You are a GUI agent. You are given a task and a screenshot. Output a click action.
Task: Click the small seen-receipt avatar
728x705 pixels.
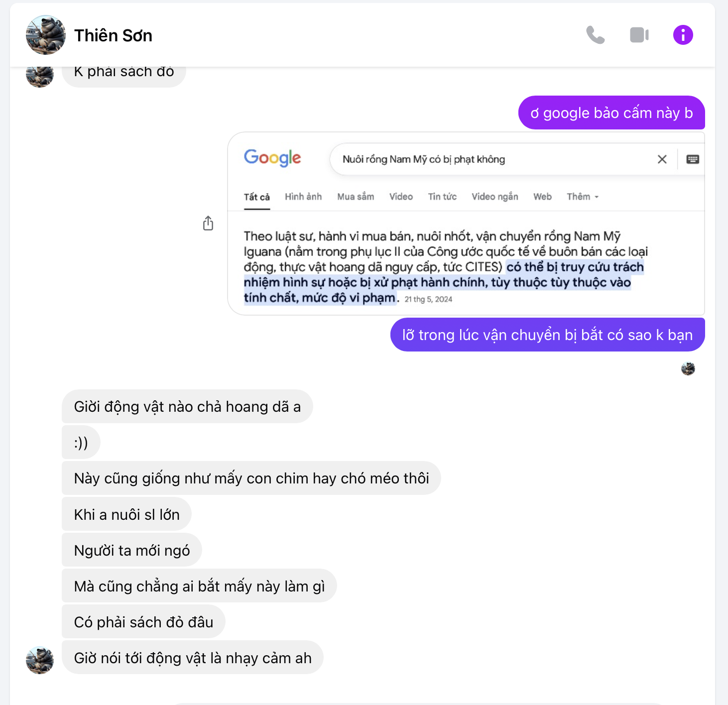coord(688,368)
